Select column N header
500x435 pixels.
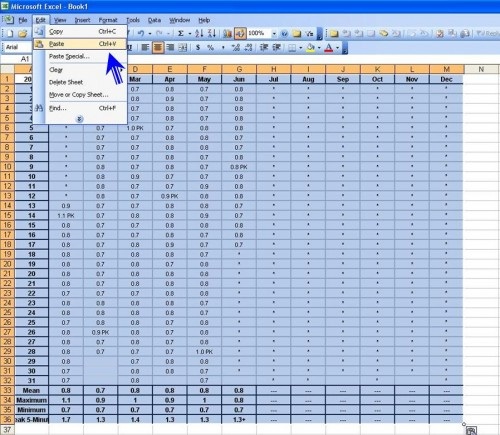[x=481, y=69]
